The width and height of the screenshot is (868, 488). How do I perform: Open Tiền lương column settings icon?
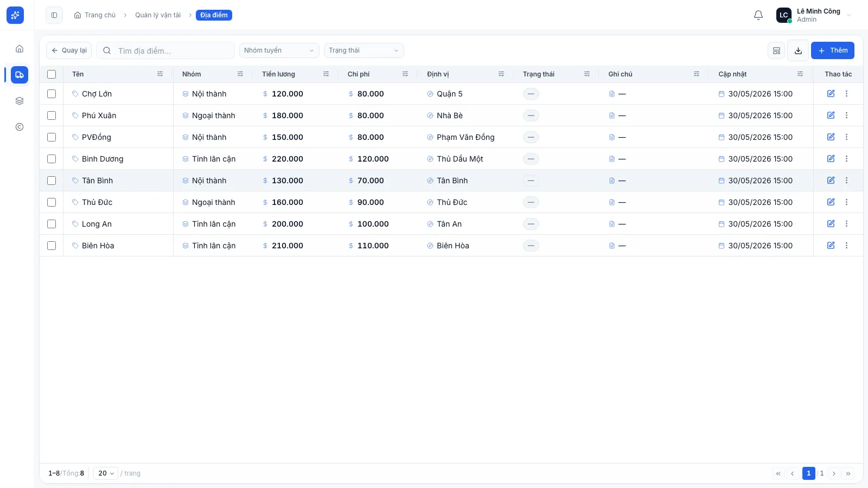pos(326,74)
